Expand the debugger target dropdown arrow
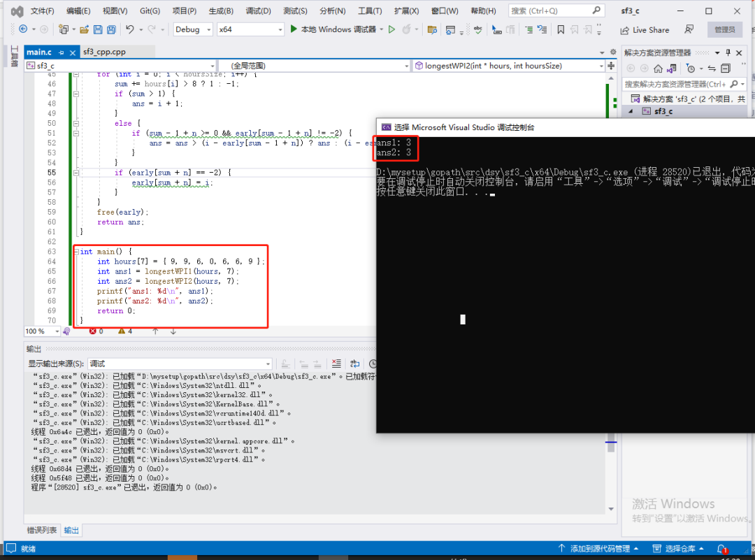755x560 pixels. tap(382, 29)
